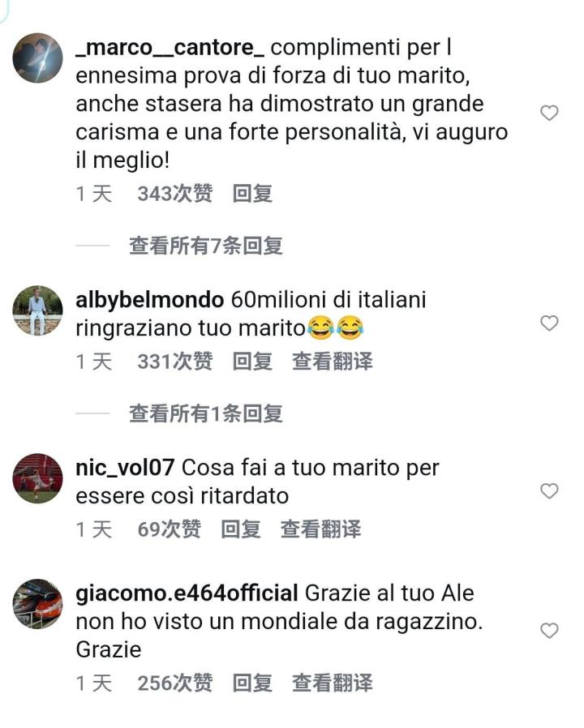
Task: Like the _marco__cantore_ comment with heart
Action: click(549, 113)
